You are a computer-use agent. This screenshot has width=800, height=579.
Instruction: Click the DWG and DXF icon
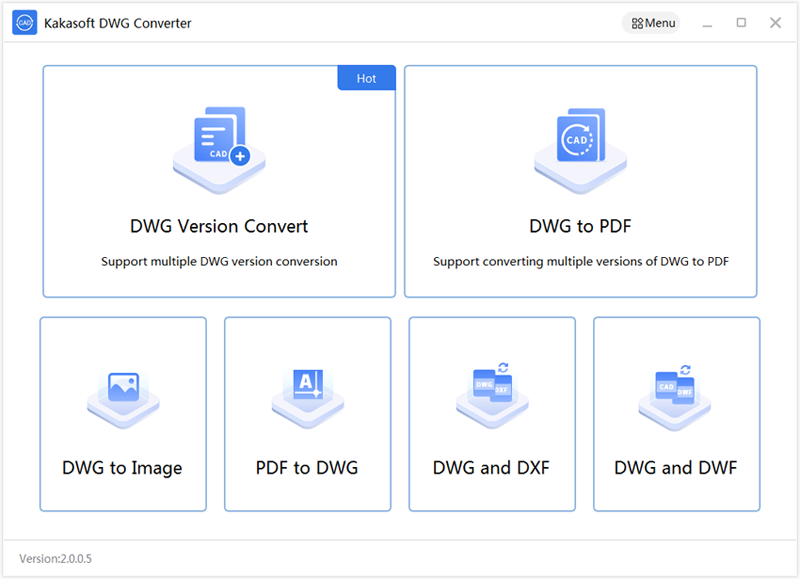pos(492,395)
